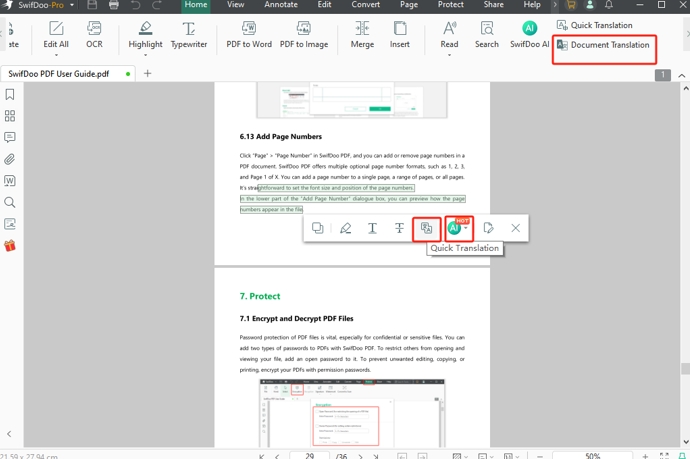Screen dimensions: 690x459
Task: Show page thumbnails panel in the sidebar
Action: [x=10, y=116]
